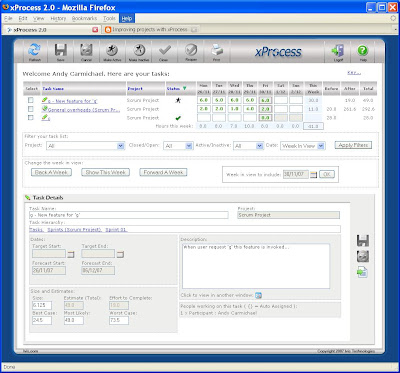400x373 pixels.
Task: Open the Active/Inactive filter dropdown
Action: pos(248,146)
